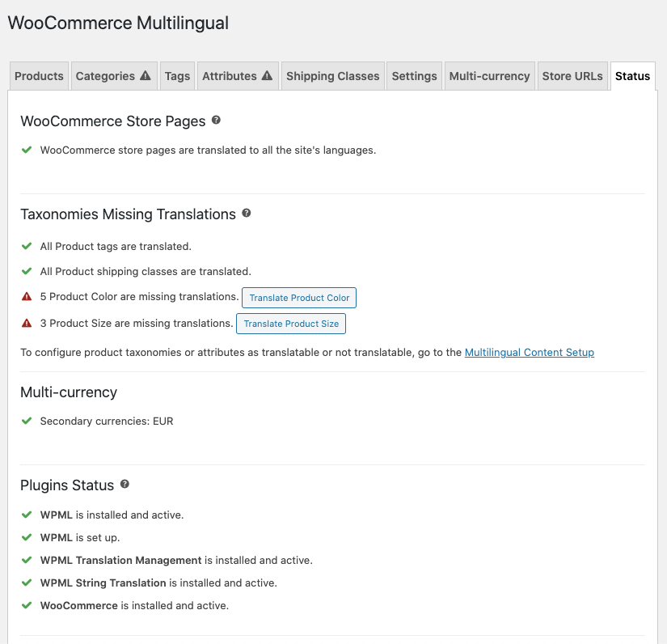
Task: Click red warning icon for Product Color
Action: coord(27,297)
